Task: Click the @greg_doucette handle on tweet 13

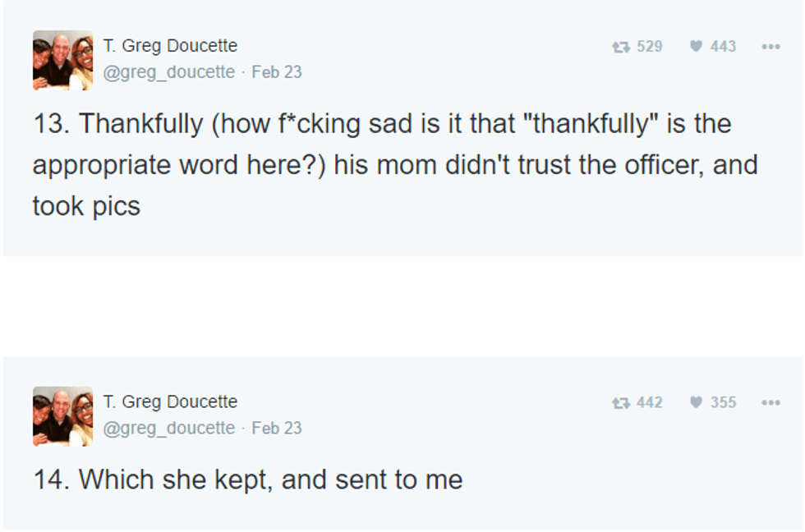Action: [x=169, y=72]
